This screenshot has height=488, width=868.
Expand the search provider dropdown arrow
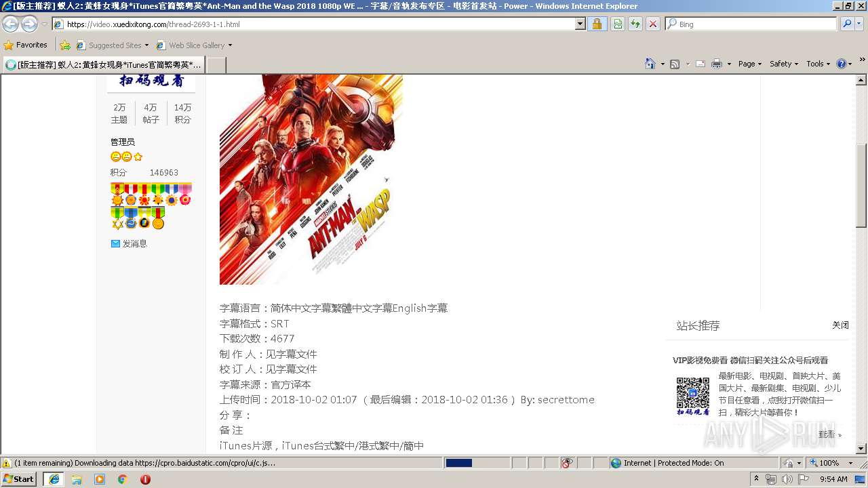pos(859,24)
